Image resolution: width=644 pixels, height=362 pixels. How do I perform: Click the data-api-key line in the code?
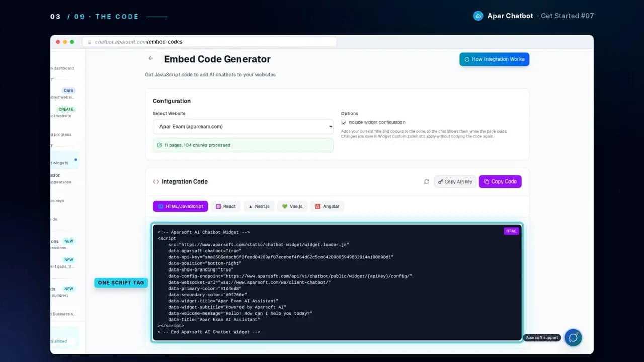pyautogui.click(x=281, y=257)
